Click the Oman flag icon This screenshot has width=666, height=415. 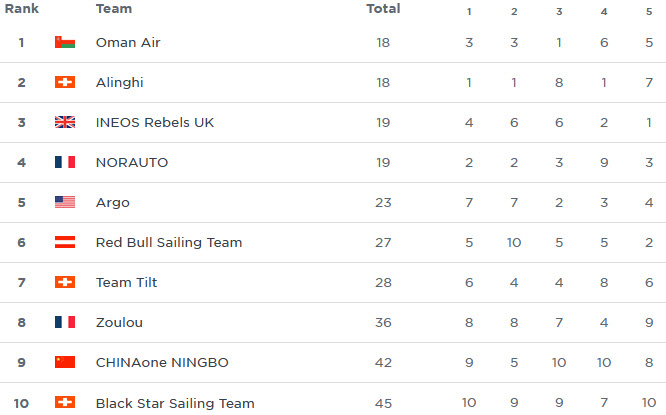click(x=65, y=42)
